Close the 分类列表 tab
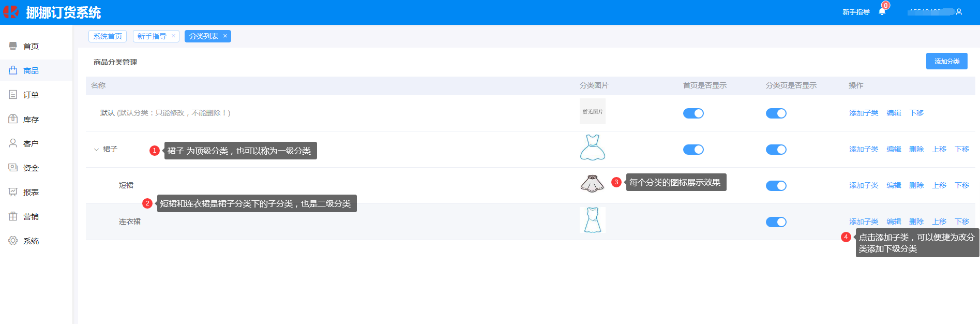 (x=225, y=36)
